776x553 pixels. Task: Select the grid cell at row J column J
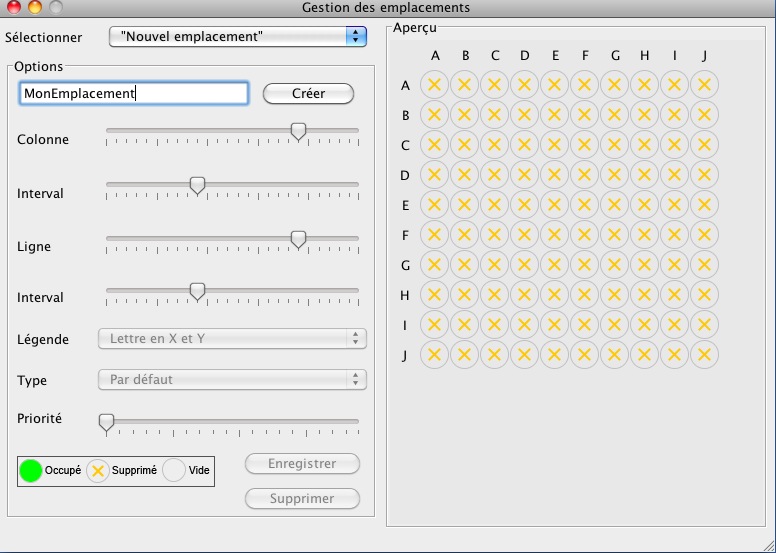704,354
